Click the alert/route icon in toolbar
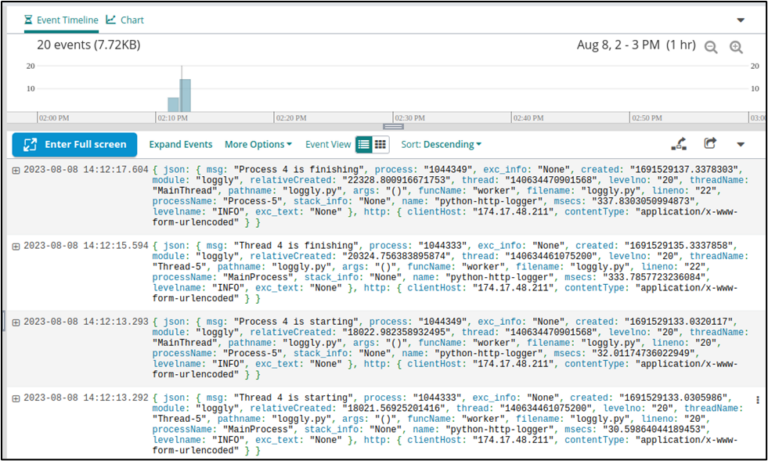This screenshot has height=461, width=768. [679, 144]
